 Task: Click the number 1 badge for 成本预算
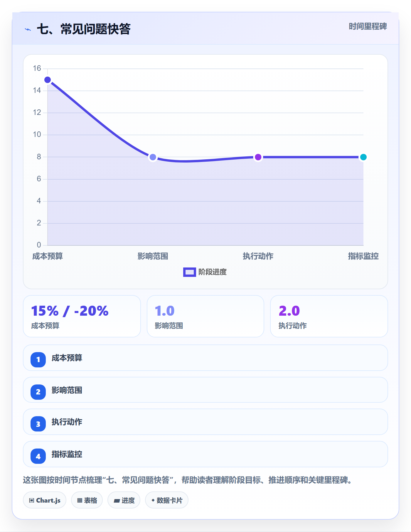pyautogui.click(x=38, y=359)
